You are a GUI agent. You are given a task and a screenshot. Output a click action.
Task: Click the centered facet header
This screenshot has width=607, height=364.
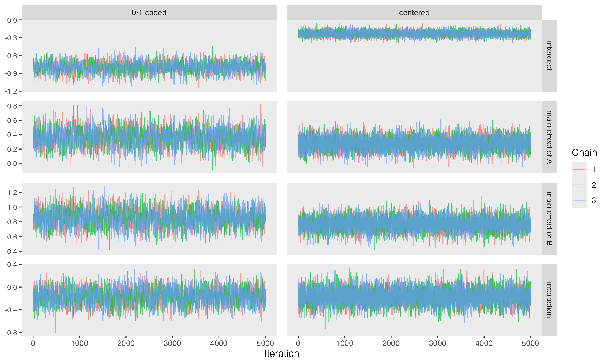coord(414,13)
